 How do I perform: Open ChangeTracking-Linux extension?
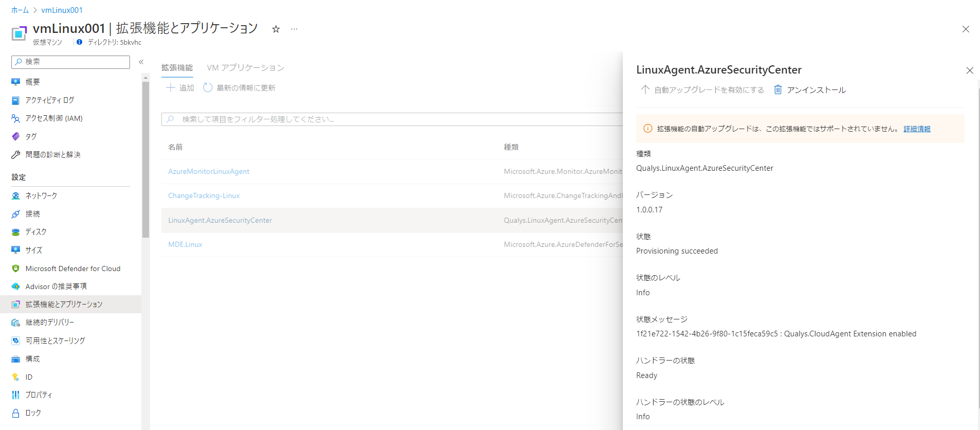pos(204,195)
